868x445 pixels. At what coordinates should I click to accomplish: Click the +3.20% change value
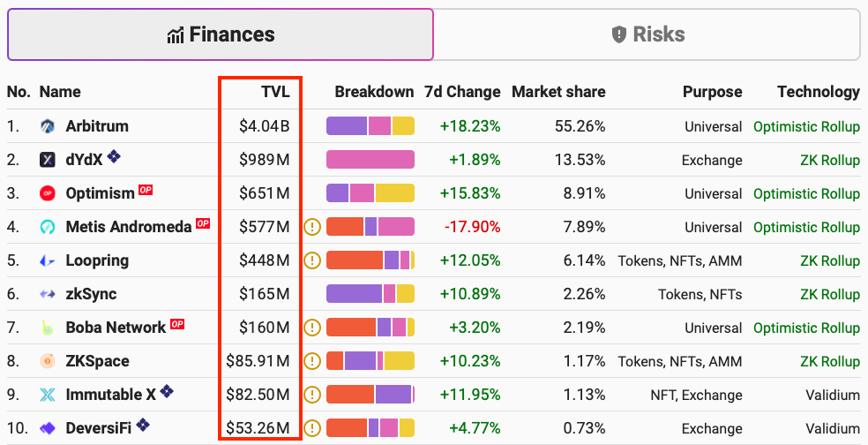click(475, 328)
